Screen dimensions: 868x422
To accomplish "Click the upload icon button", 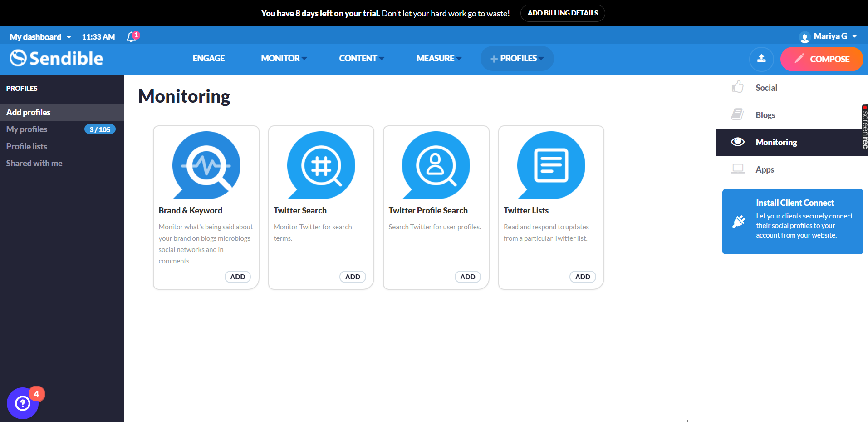I will [761, 59].
